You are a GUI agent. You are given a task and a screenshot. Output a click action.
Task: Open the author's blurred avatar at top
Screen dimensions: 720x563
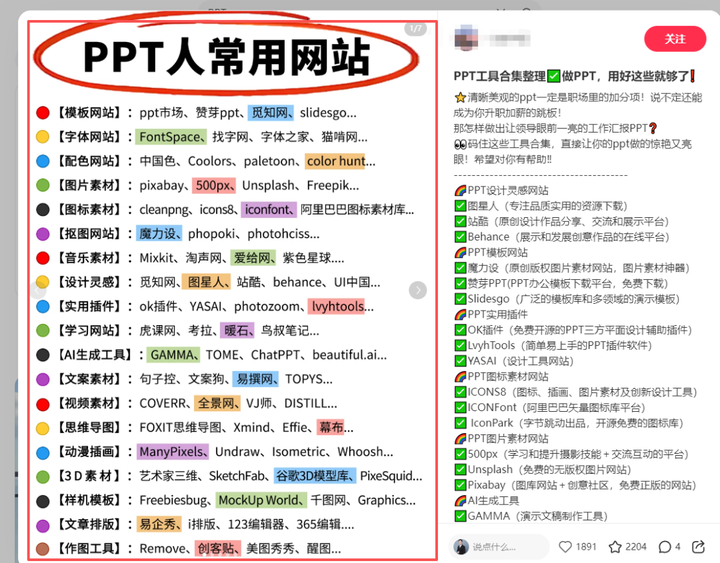coord(466,39)
